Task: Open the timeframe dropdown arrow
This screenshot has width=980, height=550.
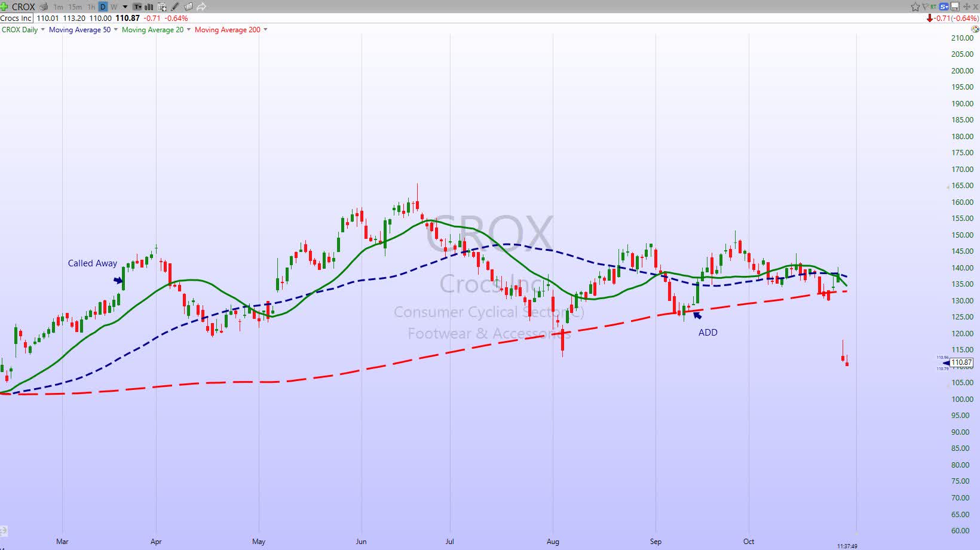Action: [125, 7]
